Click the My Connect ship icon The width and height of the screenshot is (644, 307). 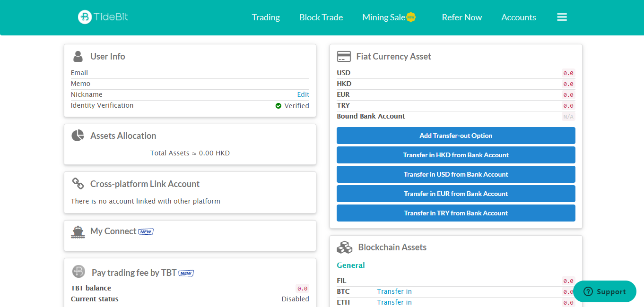(x=78, y=231)
